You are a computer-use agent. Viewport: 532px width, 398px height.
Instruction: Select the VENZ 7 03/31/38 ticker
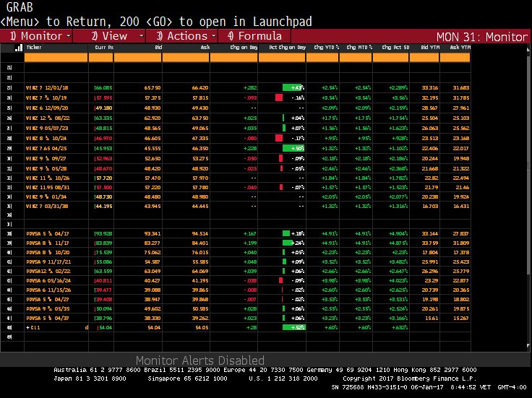(47, 206)
